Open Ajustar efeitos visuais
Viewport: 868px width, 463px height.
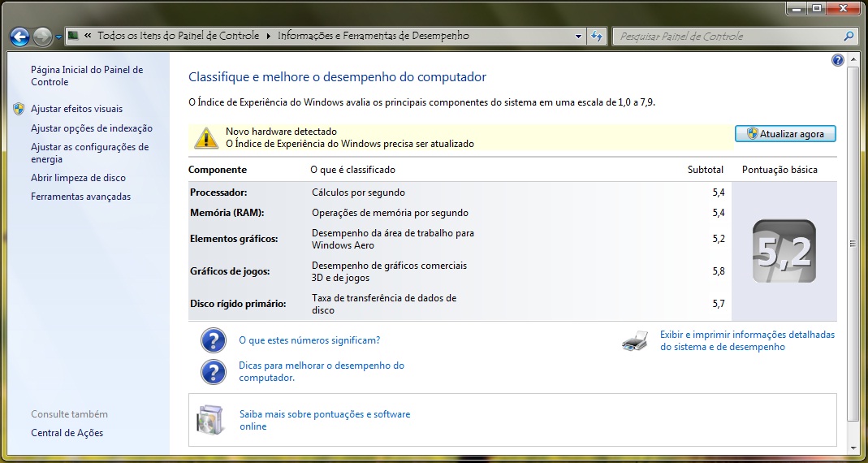click(77, 109)
